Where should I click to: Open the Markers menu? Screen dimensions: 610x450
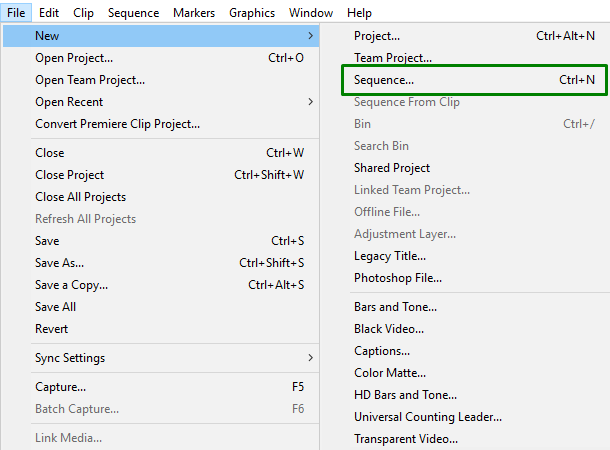click(x=194, y=12)
